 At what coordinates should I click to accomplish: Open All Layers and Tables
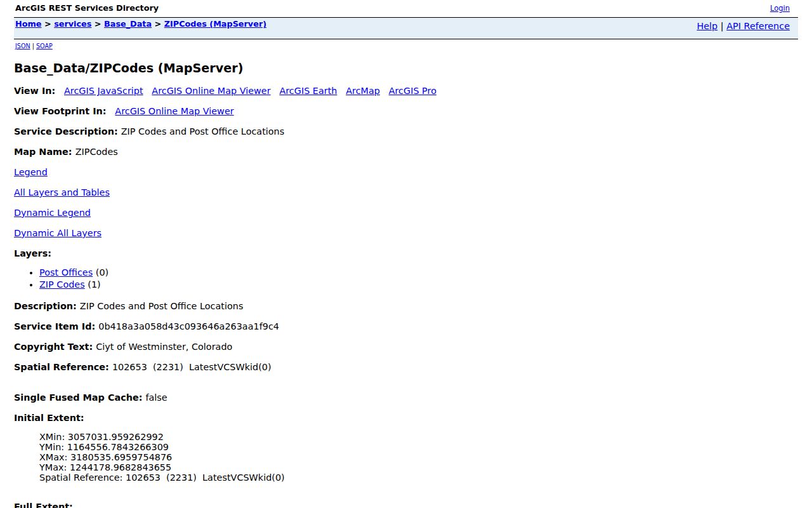(x=62, y=192)
